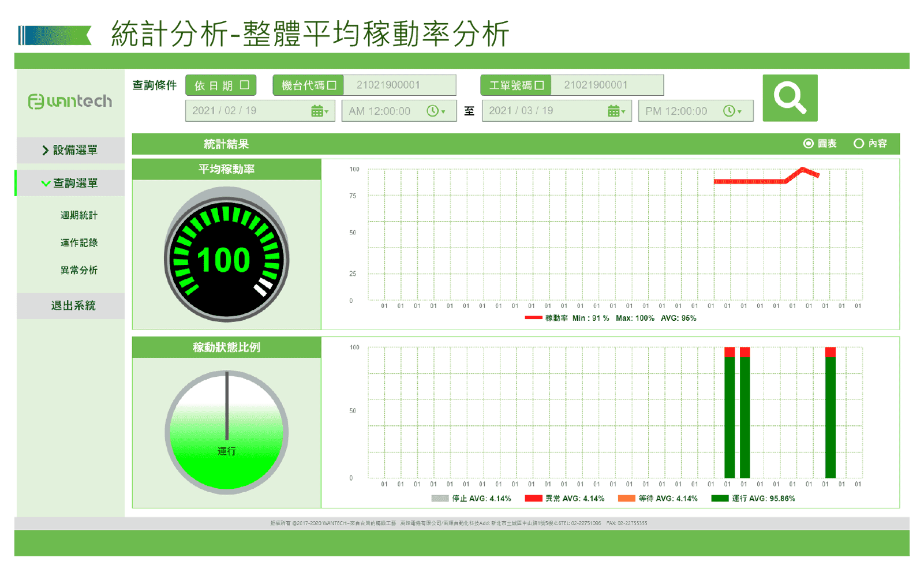924x565 pixels.
Task: Open the 運作記錄 menu item
Action: 79,243
